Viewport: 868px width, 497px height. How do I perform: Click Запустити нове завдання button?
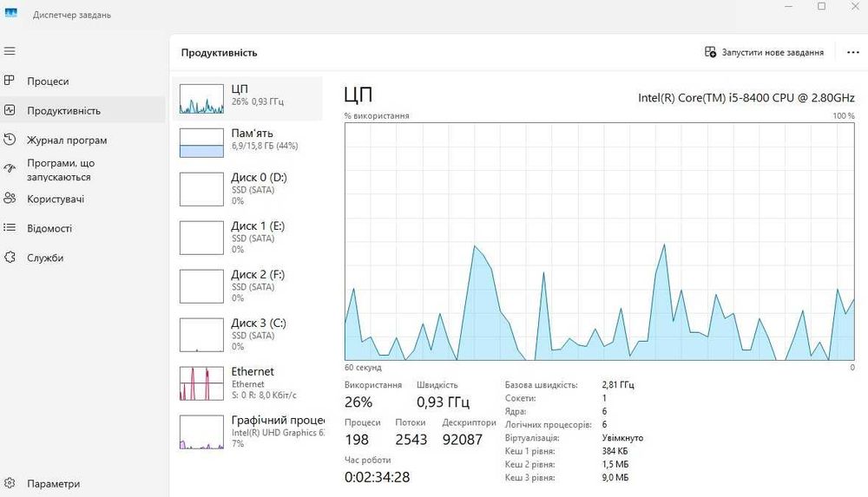click(x=764, y=53)
